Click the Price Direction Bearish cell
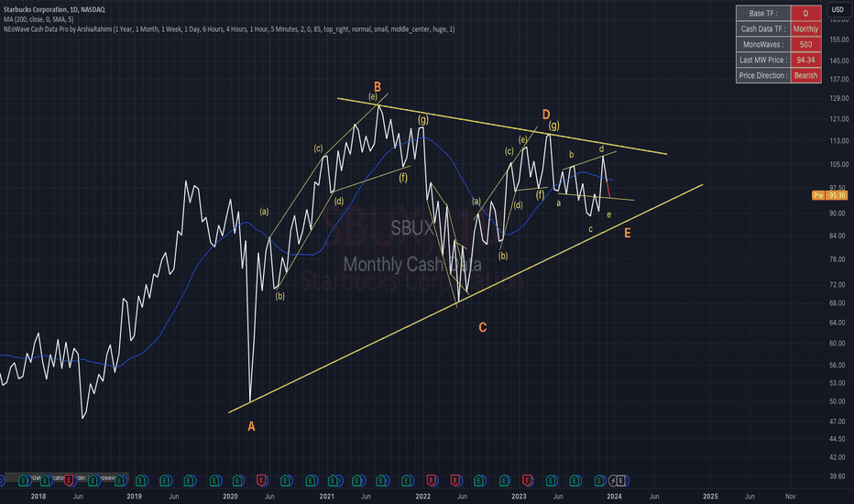 (x=805, y=76)
